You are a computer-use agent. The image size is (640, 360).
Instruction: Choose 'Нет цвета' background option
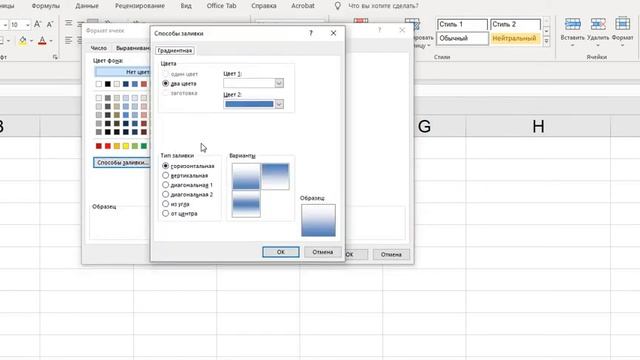pyautogui.click(x=122, y=72)
